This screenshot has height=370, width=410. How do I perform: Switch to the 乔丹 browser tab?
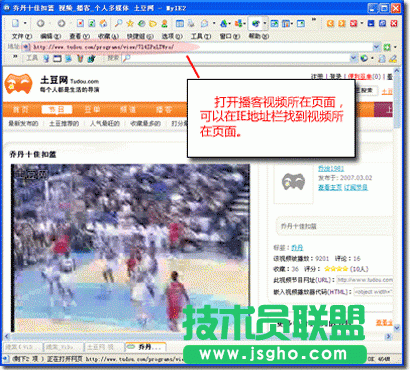click(x=146, y=347)
